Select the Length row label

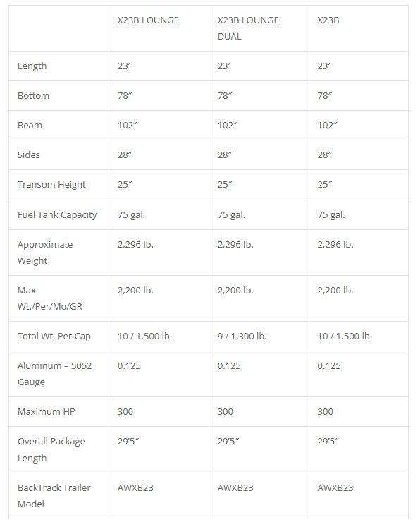point(32,66)
